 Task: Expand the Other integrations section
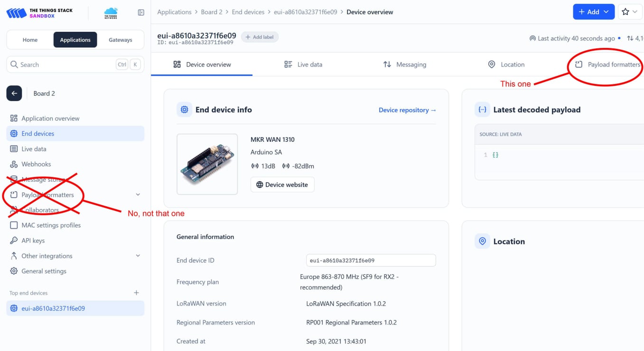[x=138, y=256]
